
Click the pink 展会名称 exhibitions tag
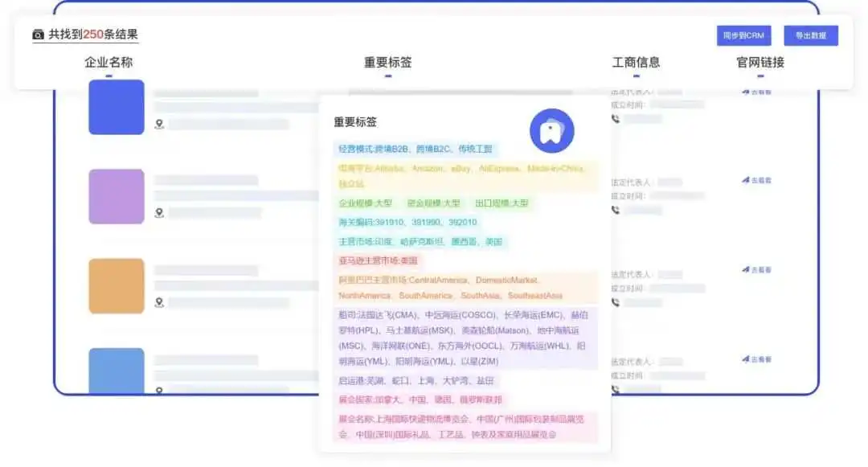(465, 427)
